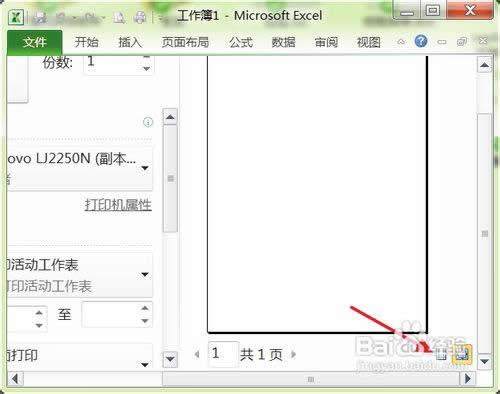500x394 pixels.
Task: Open the Customize Quick Access Toolbar arrow
Action: coord(162,18)
